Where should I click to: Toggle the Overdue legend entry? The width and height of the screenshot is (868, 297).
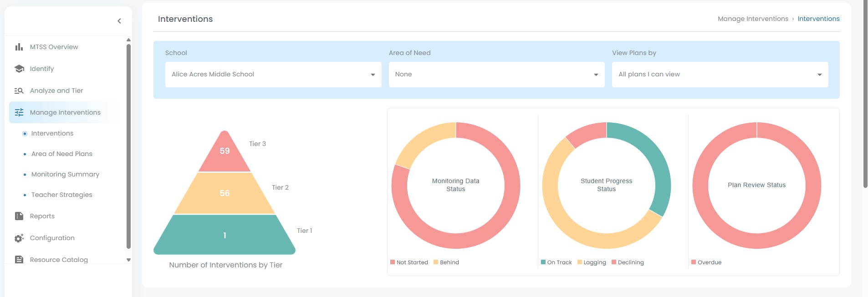coord(706,262)
